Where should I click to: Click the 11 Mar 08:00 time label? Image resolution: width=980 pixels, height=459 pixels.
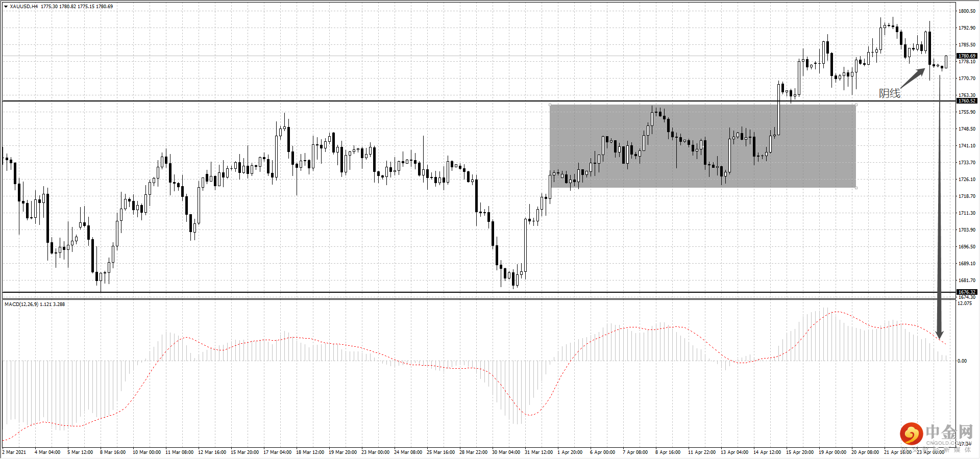pos(179,452)
